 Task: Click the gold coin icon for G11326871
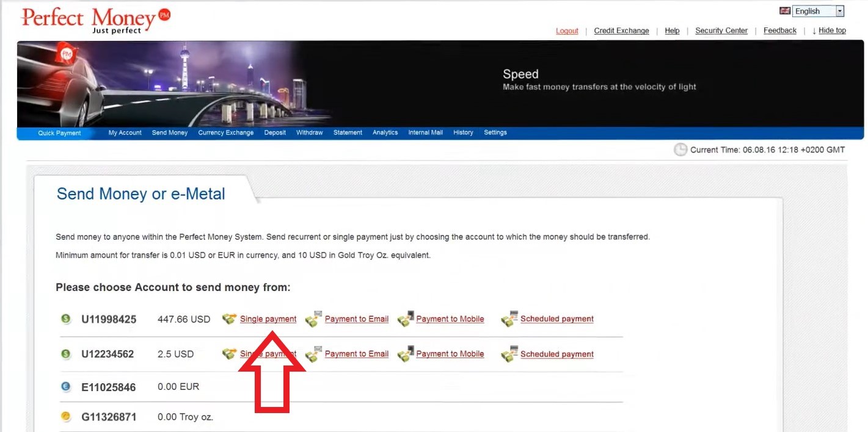coord(66,417)
